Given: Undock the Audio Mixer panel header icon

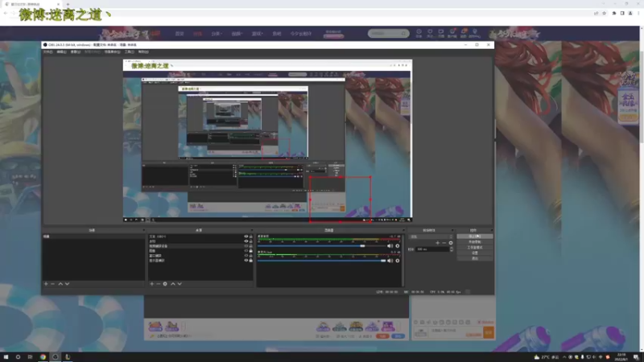Looking at the screenshot, I should (x=402, y=230).
